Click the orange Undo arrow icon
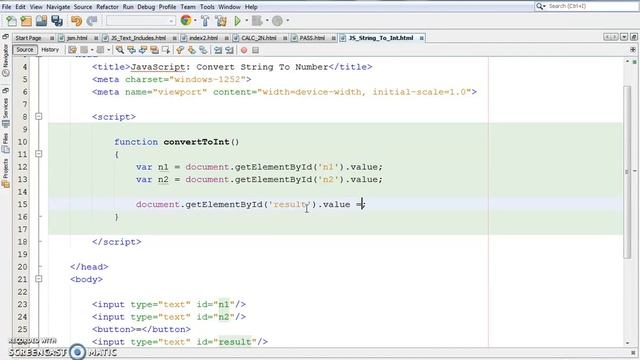The height and width of the screenshot is (360, 640). (x=76, y=21)
